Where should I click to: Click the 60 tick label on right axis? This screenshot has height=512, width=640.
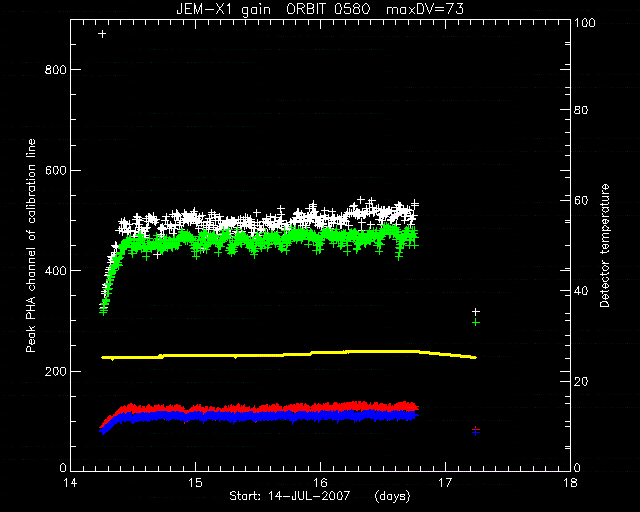coord(581,200)
